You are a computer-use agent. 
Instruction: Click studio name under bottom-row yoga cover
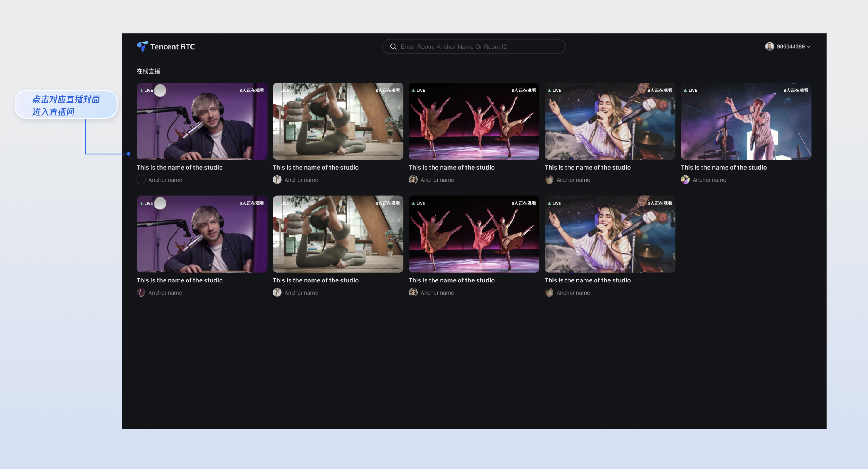coord(316,280)
